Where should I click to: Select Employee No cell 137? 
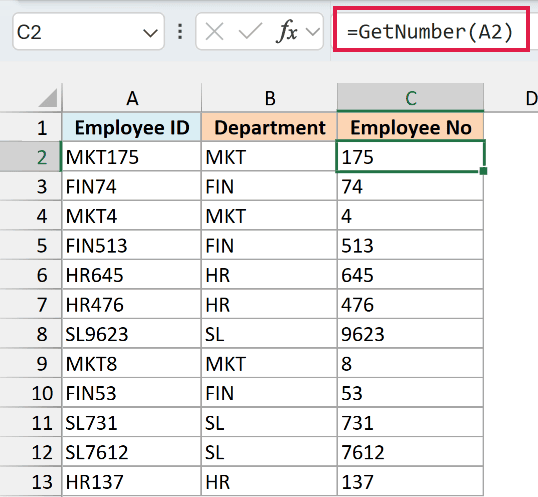pyautogui.click(x=410, y=482)
